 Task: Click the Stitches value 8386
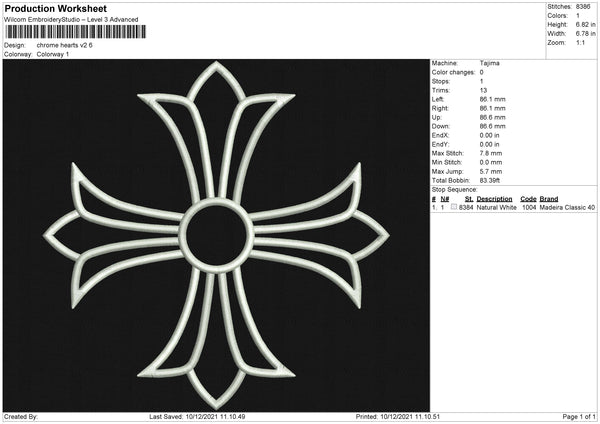pos(583,7)
